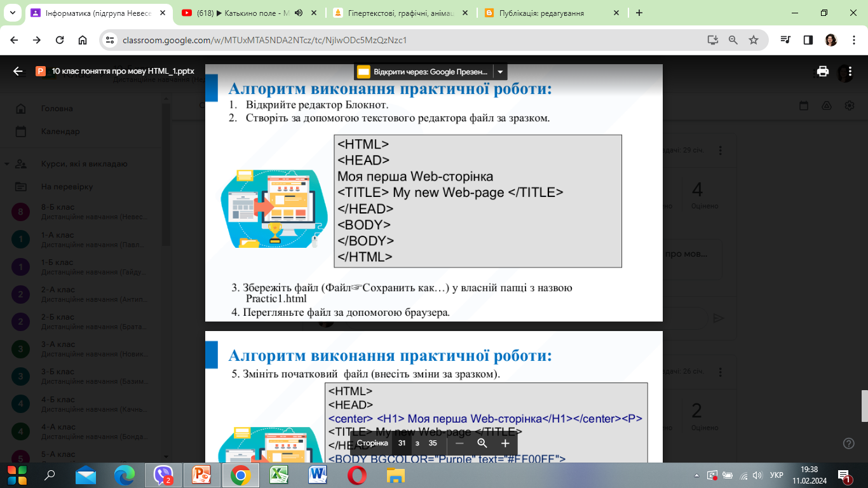This screenshot has width=868, height=488.
Task: Open the Chrome profile avatar
Action: click(831, 40)
